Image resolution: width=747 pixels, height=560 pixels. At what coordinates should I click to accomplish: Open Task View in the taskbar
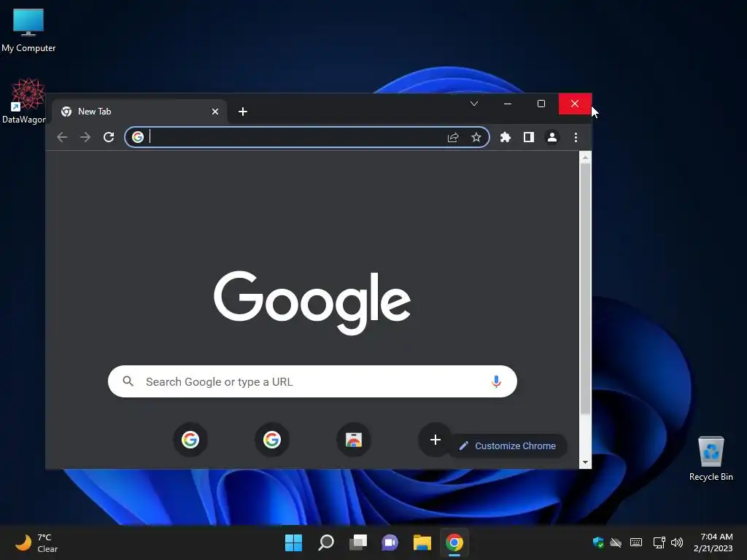(357, 542)
